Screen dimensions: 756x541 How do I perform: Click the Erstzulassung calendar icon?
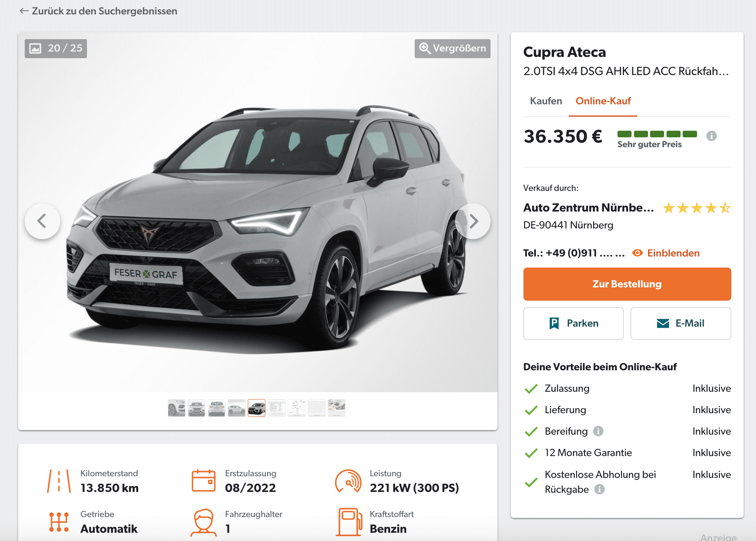point(204,481)
